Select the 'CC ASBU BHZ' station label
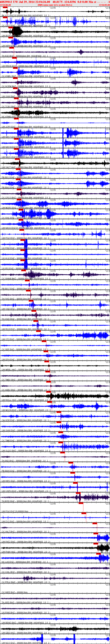 pyautogui.click(x=9, y=390)
